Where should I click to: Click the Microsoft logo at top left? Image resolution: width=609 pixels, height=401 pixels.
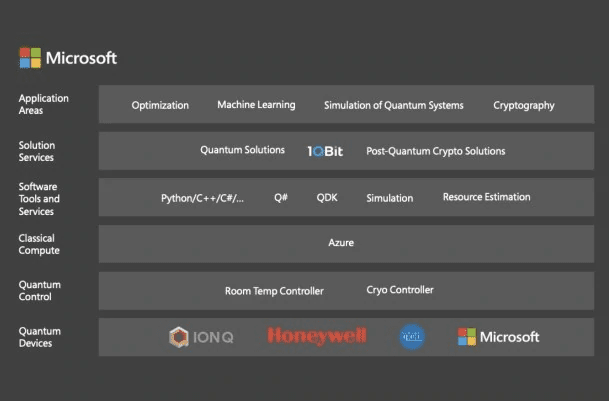tap(68, 58)
